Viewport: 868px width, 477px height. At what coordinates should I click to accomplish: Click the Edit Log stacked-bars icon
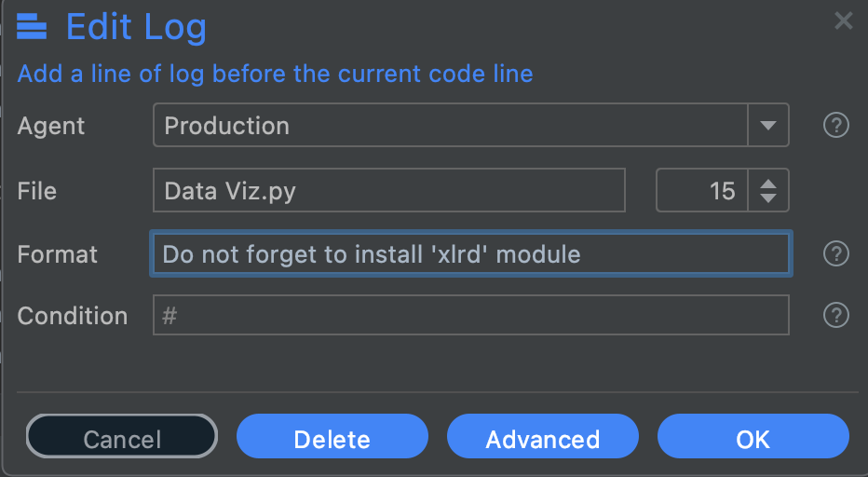click(x=32, y=27)
